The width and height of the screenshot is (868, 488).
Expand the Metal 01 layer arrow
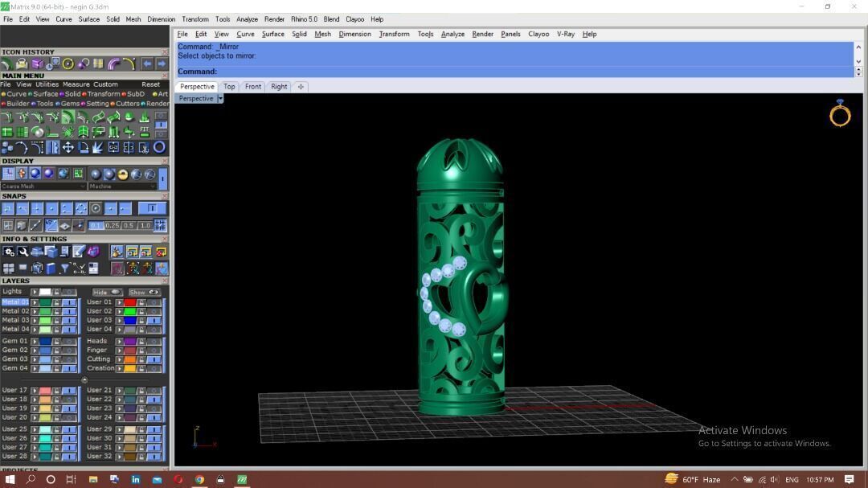(x=35, y=302)
